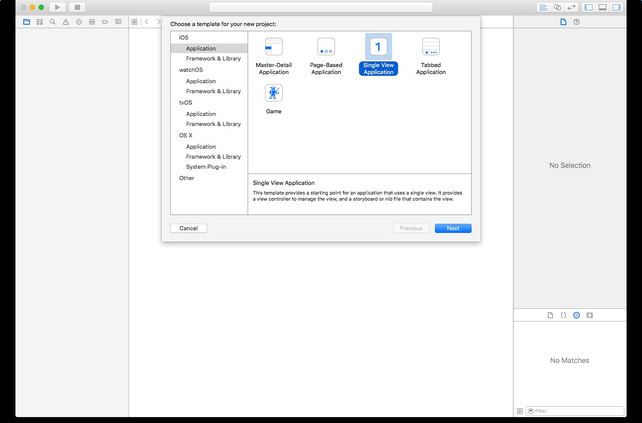Viewport: 642px width, 423px height.
Task: Open the Breakpoint navigator icon
Action: [105, 22]
